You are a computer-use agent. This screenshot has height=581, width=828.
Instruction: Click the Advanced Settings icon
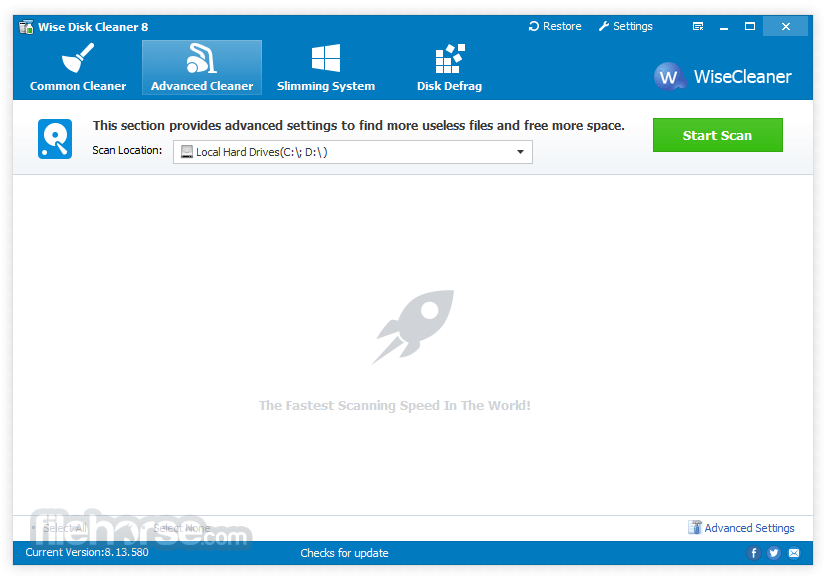point(695,527)
